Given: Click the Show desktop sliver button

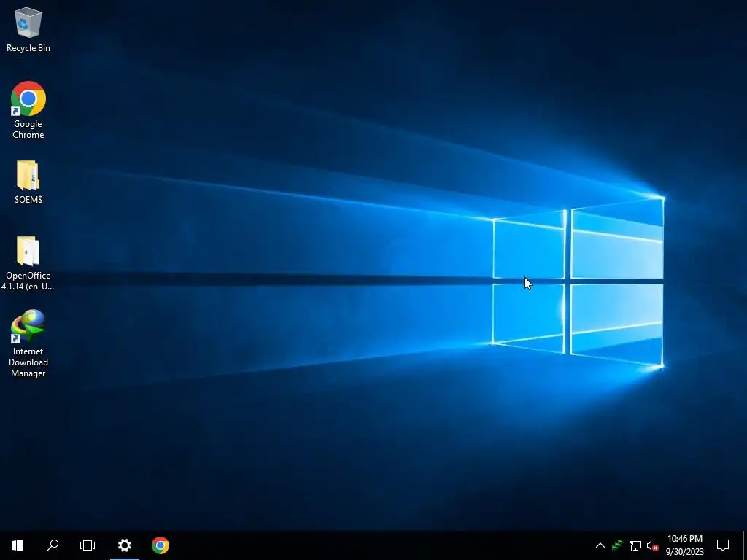Looking at the screenshot, I should pyautogui.click(x=745, y=545).
